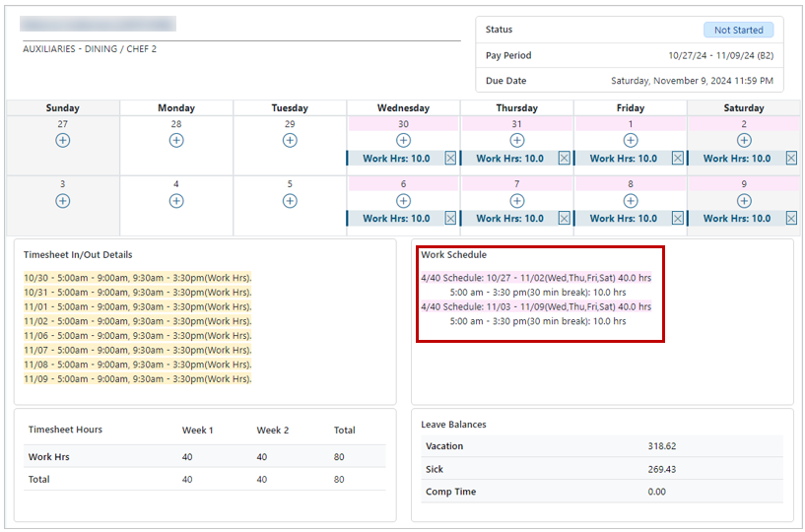Select the 10/30 in/out details line
This screenshot has width=805, height=532.
(138, 278)
